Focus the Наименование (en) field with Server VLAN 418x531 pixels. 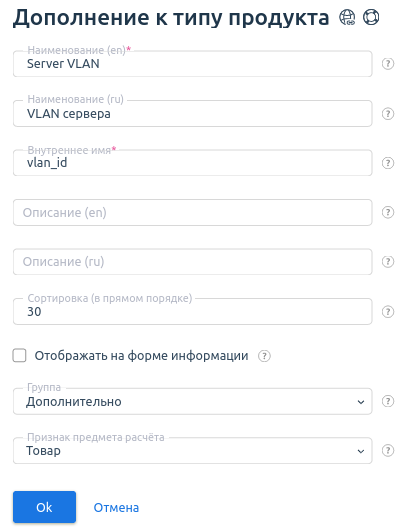click(x=192, y=64)
